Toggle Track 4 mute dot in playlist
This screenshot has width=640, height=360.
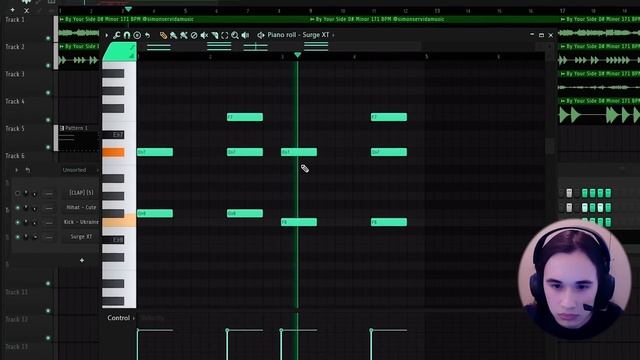click(x=48, y=120)
